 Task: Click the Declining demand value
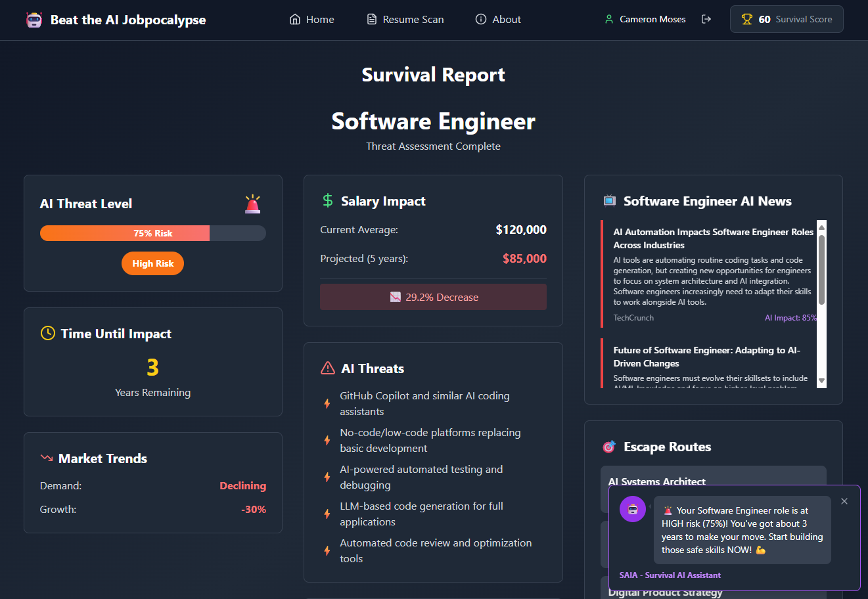[x=242, y=486]
